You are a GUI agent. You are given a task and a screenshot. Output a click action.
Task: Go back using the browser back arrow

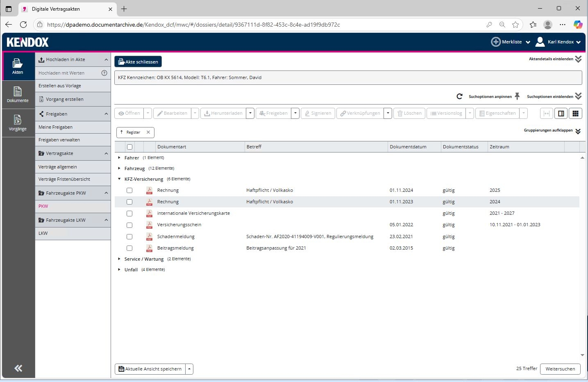[9, 25]
